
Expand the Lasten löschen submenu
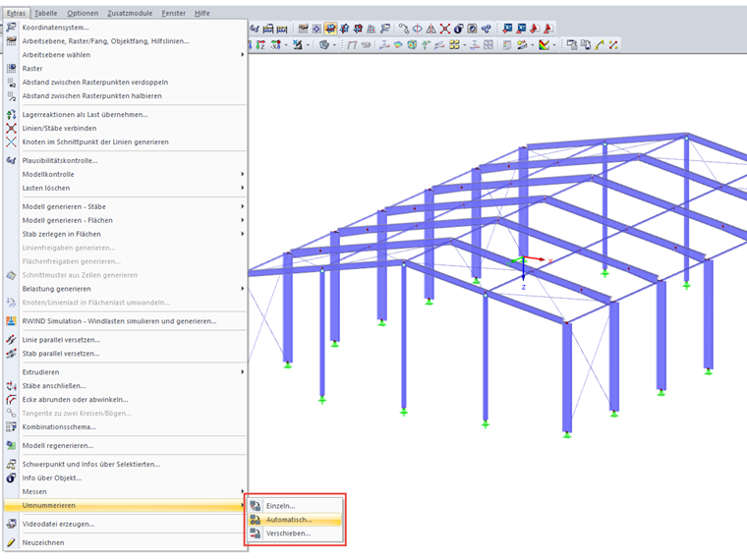125,188
